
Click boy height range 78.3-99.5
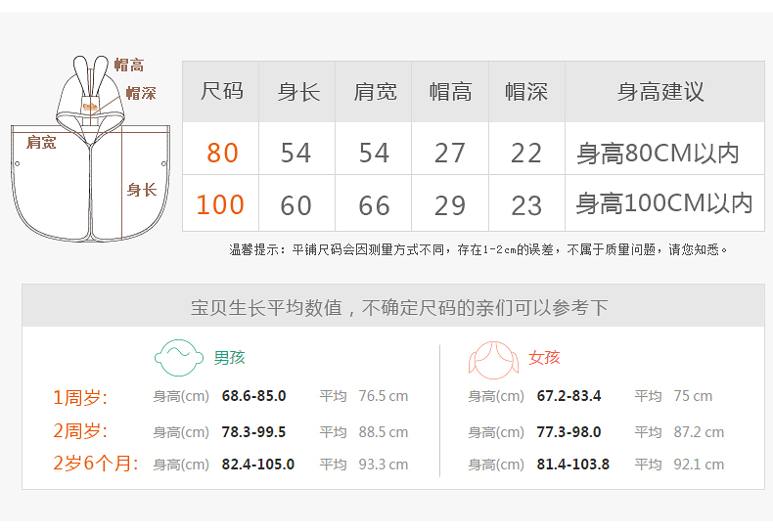click(x=253, y=432)
